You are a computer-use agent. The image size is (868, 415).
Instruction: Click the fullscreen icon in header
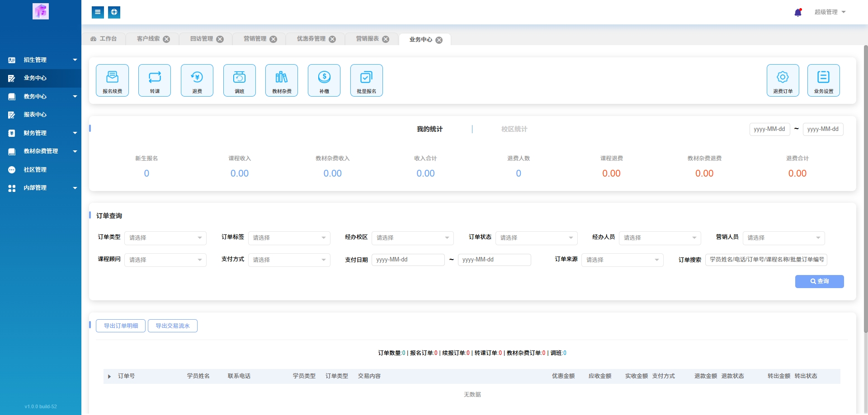(x=114, y=12)
